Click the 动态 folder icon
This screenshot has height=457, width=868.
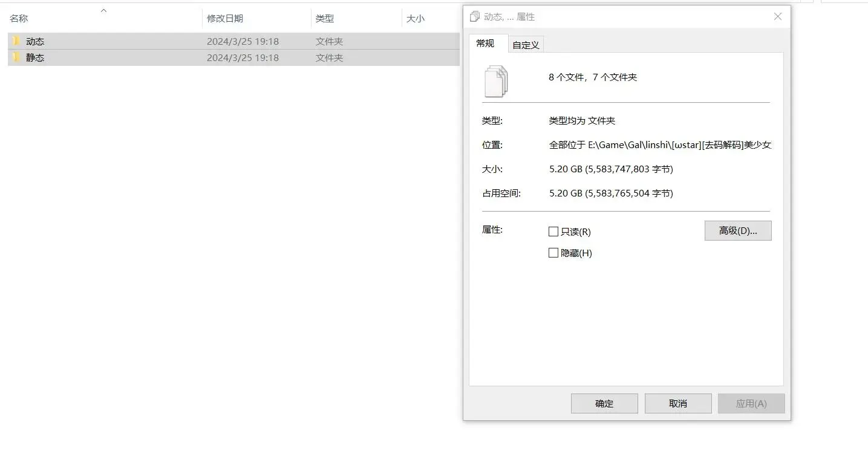[16, 41]
